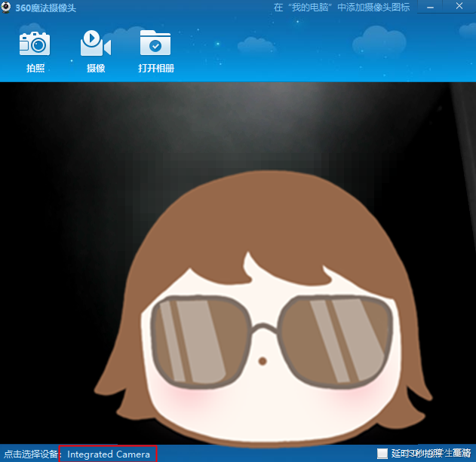The height and width of the screenshot is (462, 476).
Task: Take a photo with the 拍照 camera icon
Action: click(35, 44)
